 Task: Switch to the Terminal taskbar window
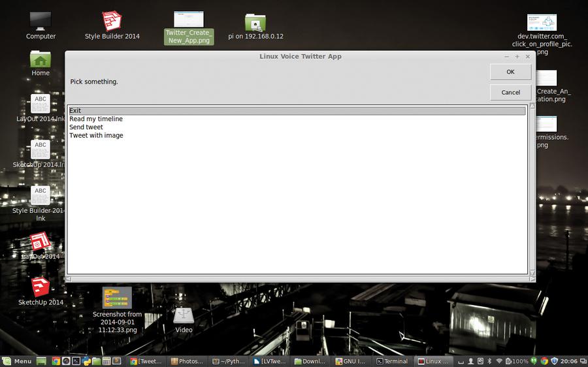[392, 361]
